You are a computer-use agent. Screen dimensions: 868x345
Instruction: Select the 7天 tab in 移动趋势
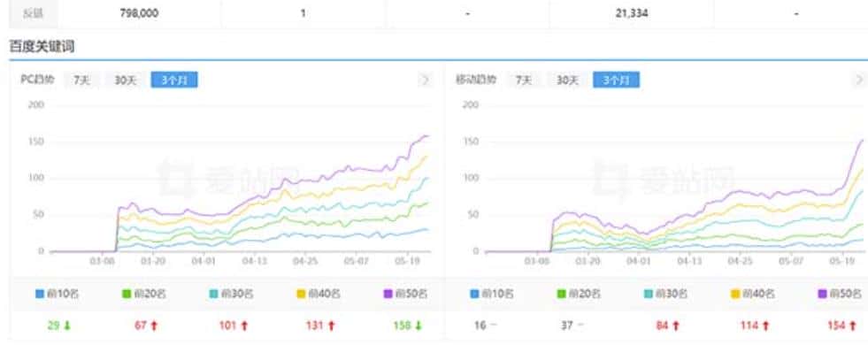tap(524, 80)
